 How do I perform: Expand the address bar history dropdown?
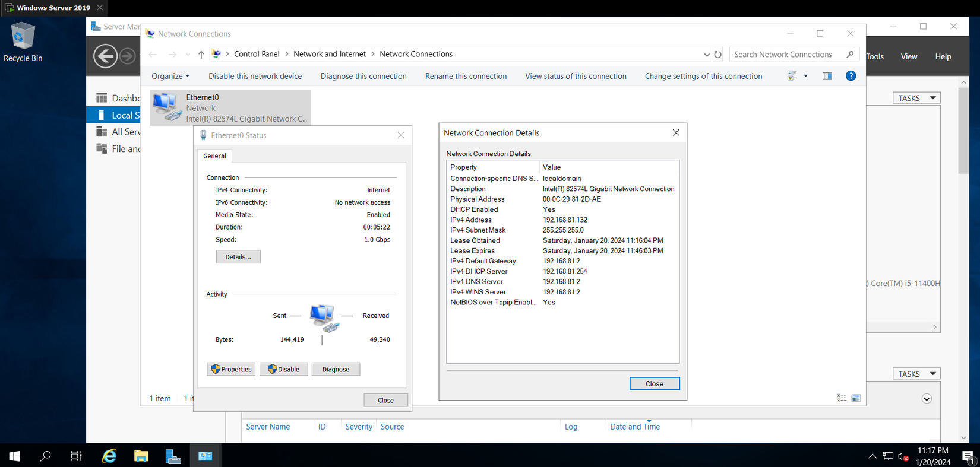(x=706, y=55)
